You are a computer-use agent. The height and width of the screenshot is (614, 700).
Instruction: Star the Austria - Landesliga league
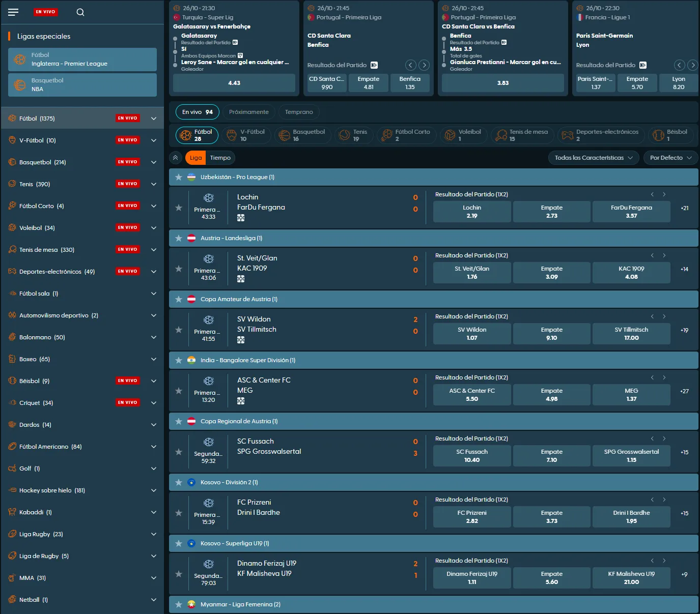(179, 238)
